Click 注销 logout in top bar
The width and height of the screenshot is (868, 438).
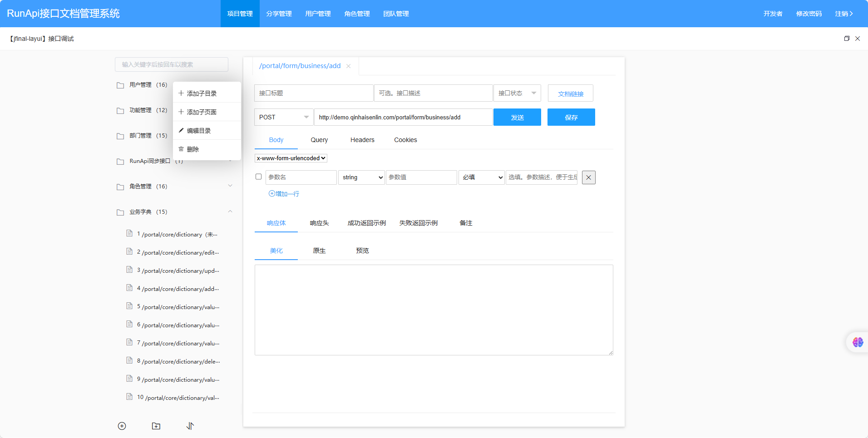tap(844, 14)
